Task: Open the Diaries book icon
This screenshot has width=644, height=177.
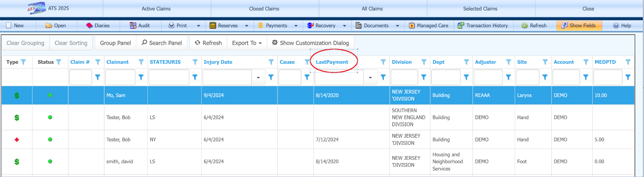Action: click(x=89, y=26)
